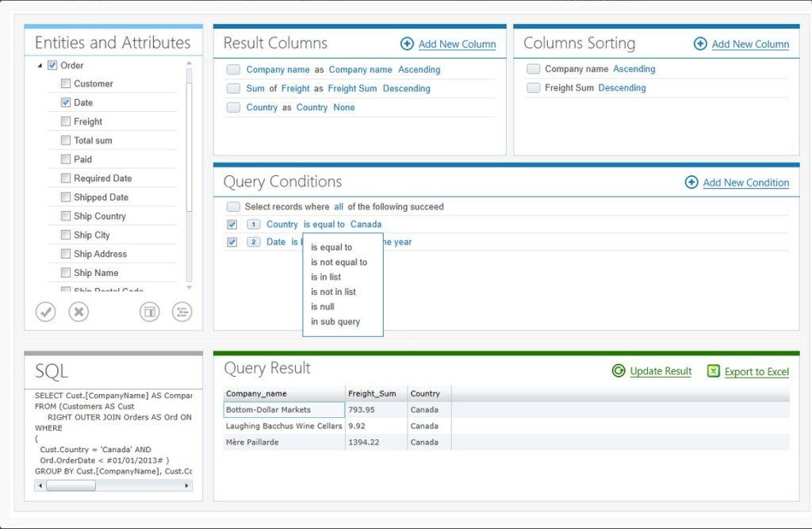Open Descending sort dropdown in Result Columns Freight row
This screenshot has width=812, height=529.
click(x=407, y=89)
